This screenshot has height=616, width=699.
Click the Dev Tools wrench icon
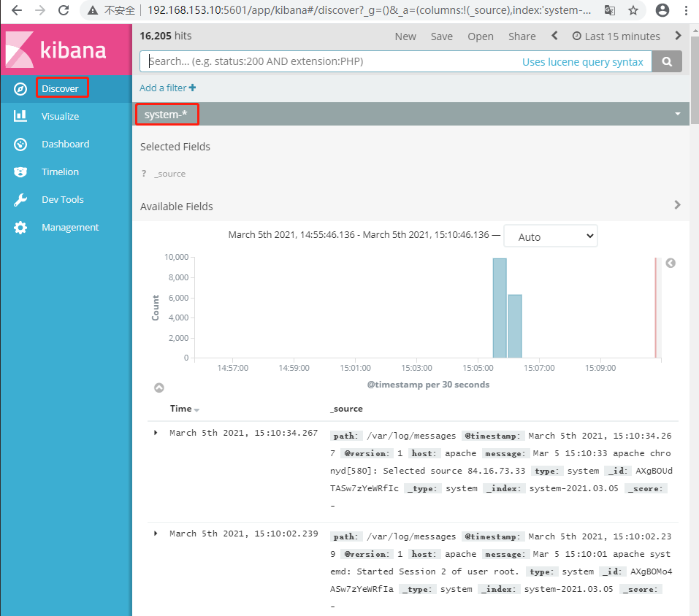point(20,199)
